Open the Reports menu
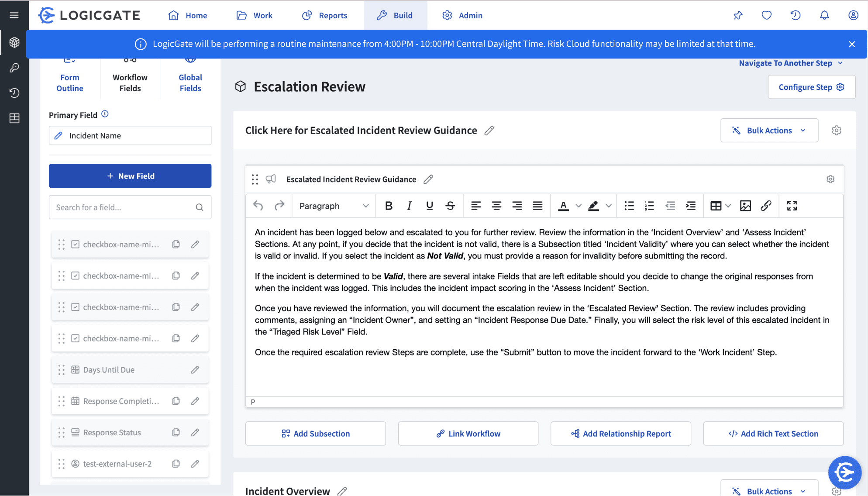The image size is (868, 496). tap(325, 15)
